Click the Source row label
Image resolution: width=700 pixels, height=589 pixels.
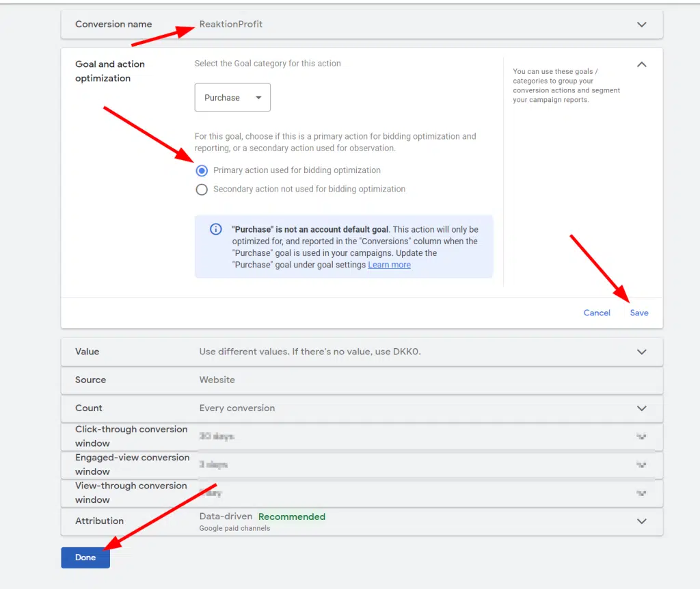tap(91, 380)
